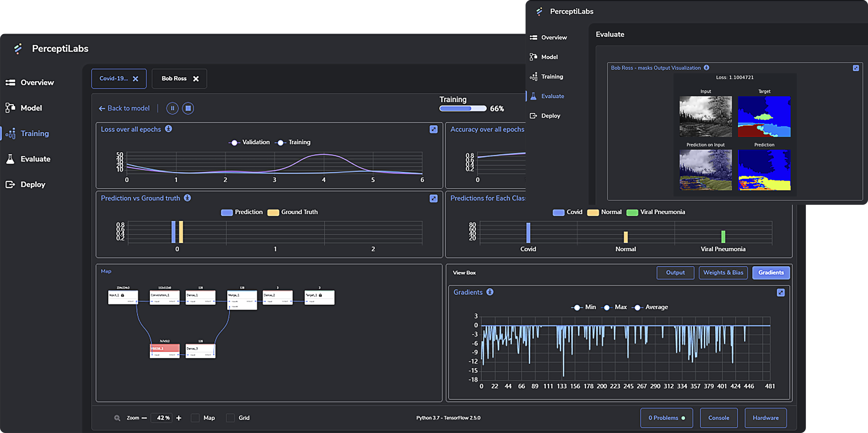Close the Covid-19 model tab
This screenshot has width=868, height=433.
[x=135, y=79]
